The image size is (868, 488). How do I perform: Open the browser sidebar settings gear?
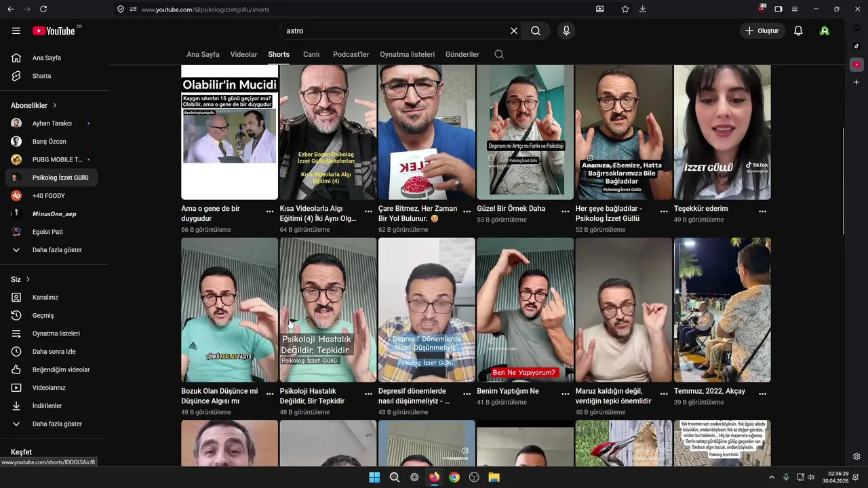[856, 456]
